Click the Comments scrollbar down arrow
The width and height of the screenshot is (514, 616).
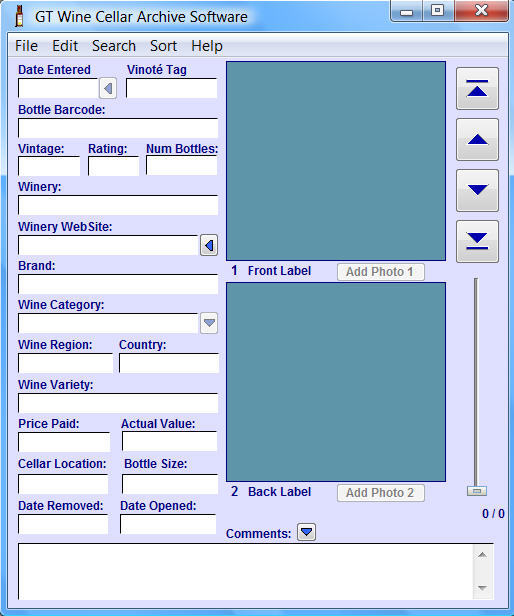pos(482,588)
